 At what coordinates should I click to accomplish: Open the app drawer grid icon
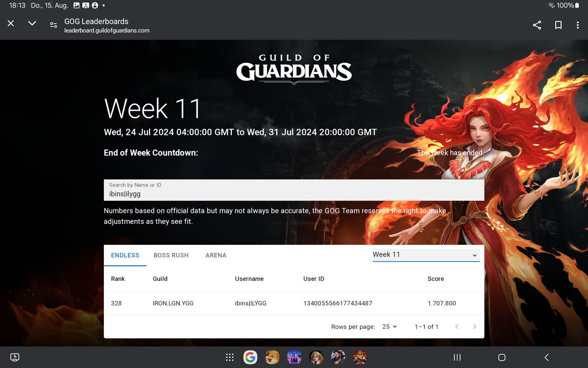point(229,357)
